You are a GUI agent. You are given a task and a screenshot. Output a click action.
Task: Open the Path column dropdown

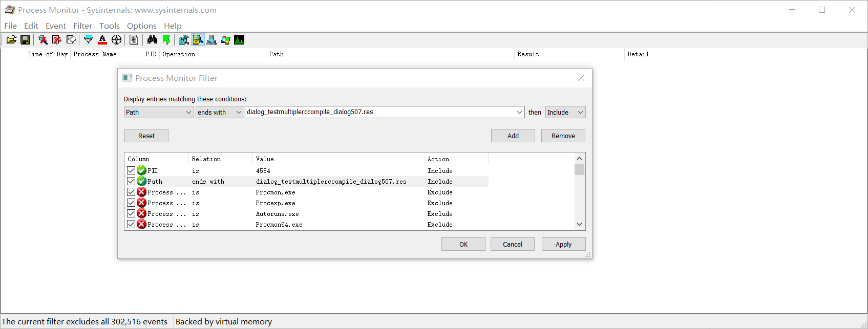[x=159, y=112]
